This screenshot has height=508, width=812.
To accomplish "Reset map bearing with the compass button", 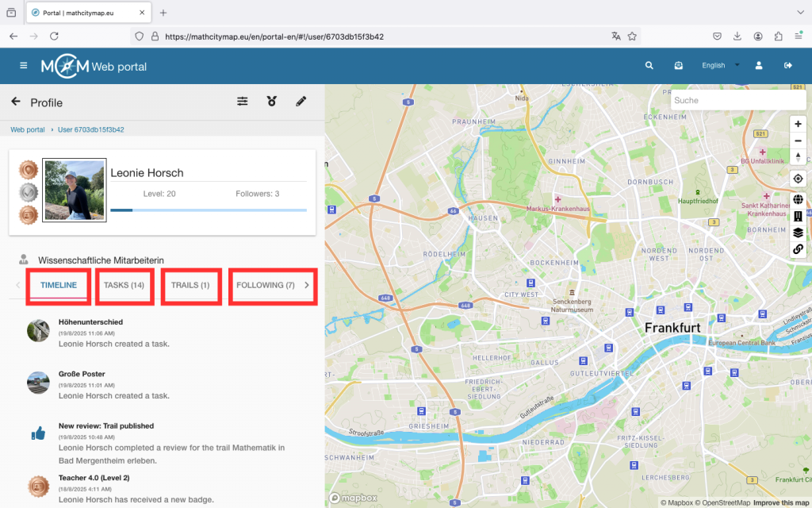I will coord(798,156).
